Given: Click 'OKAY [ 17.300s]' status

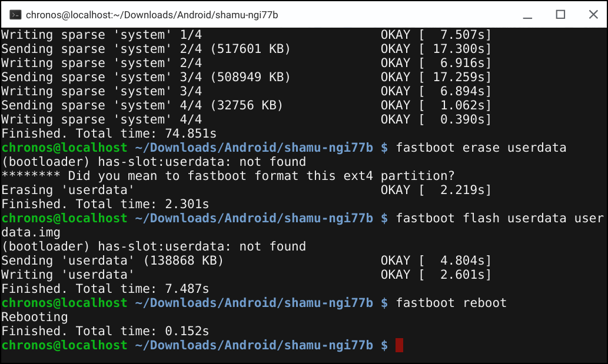Looking at the screenshot, I should 436,49.
